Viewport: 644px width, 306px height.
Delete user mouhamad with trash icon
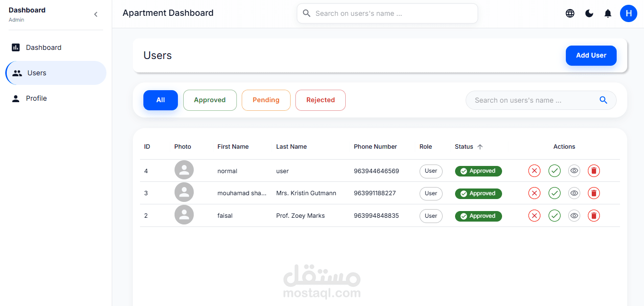pos(594,193)
